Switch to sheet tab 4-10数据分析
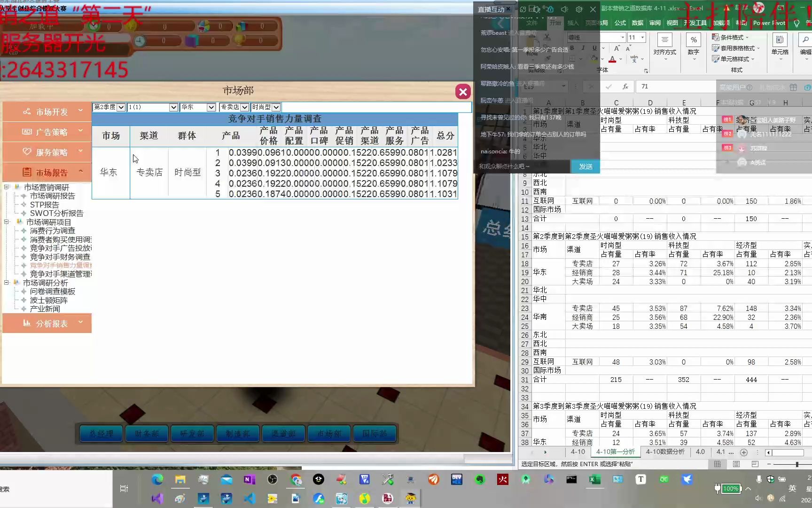 (x=665, y=452)
